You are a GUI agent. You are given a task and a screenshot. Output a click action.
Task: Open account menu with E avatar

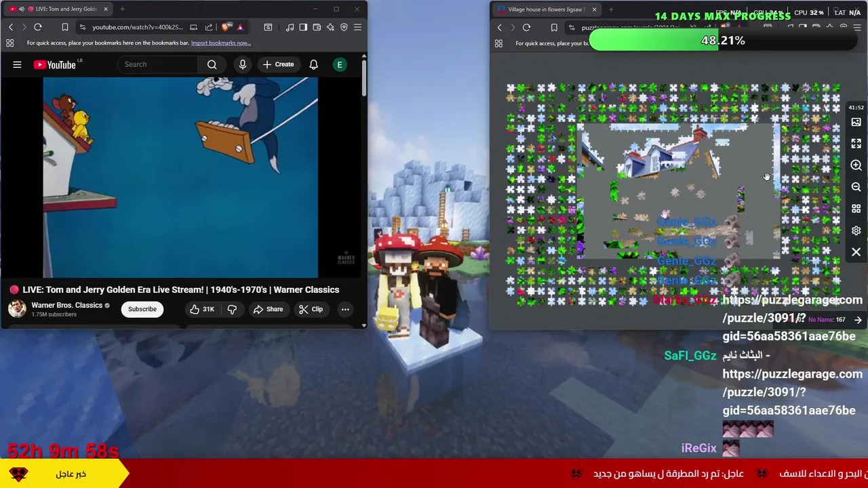(x=340, y=64)
